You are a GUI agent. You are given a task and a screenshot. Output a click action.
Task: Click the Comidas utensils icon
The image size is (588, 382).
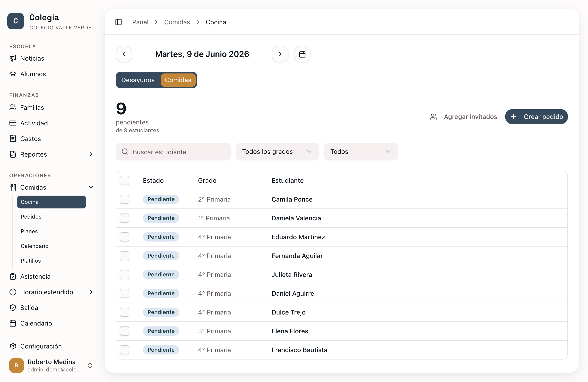(x=13, y=187)
